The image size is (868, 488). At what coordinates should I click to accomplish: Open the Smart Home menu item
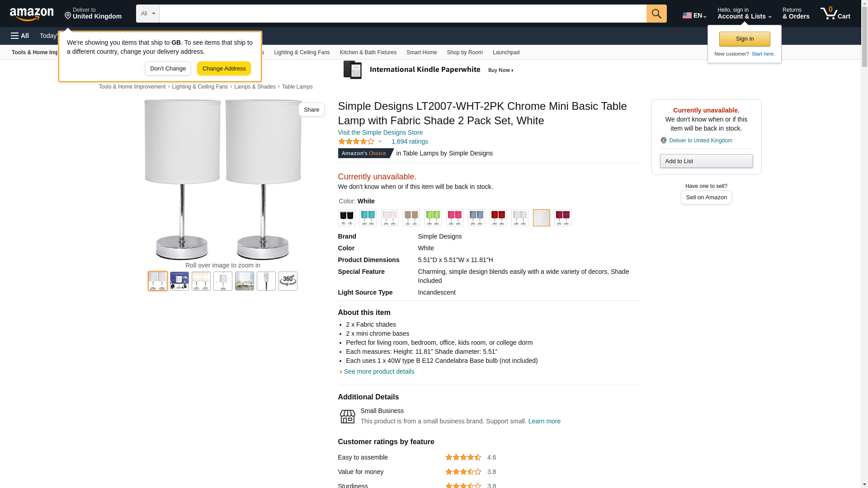point(421,52)
